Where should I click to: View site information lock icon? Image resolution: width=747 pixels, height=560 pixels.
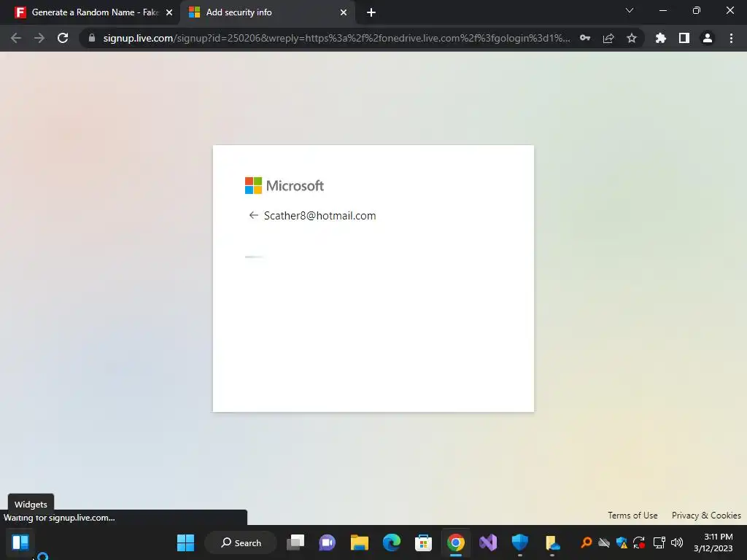pyautogui.click(x=92, y=38)
